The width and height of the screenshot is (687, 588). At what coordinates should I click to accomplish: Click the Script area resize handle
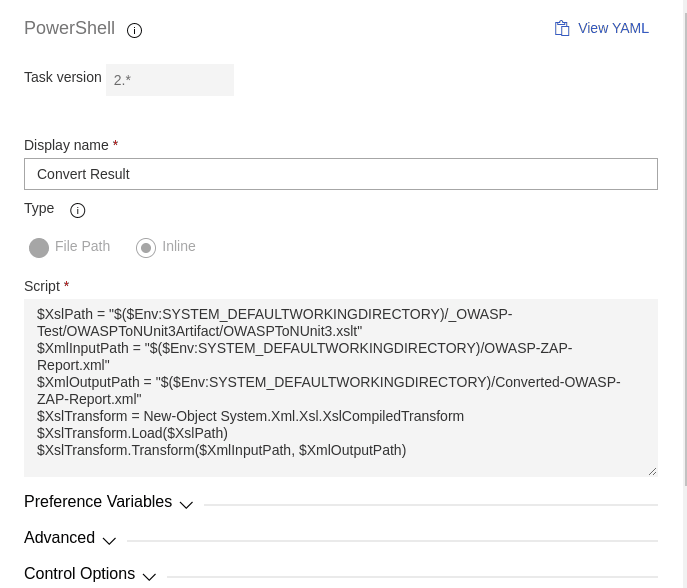[x=652, y=471]
